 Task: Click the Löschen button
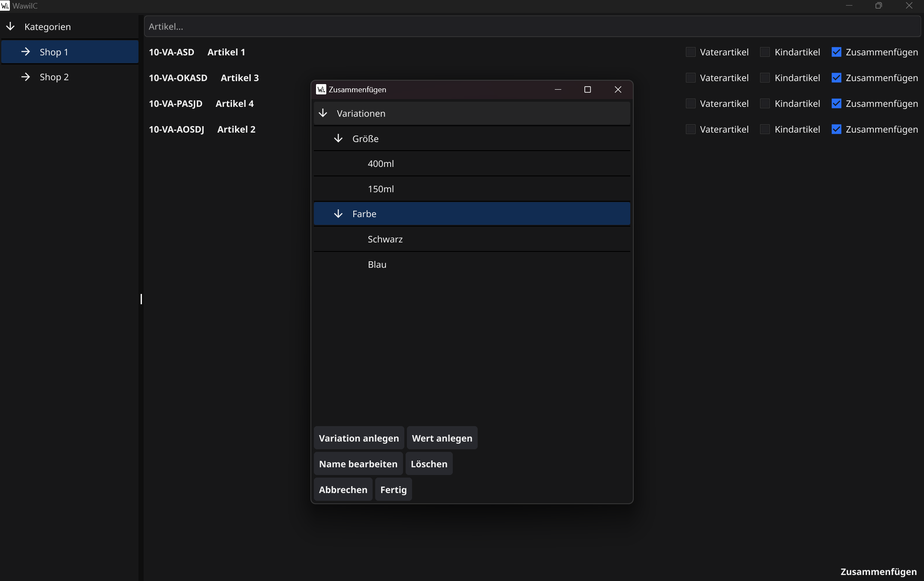(429, 464)
